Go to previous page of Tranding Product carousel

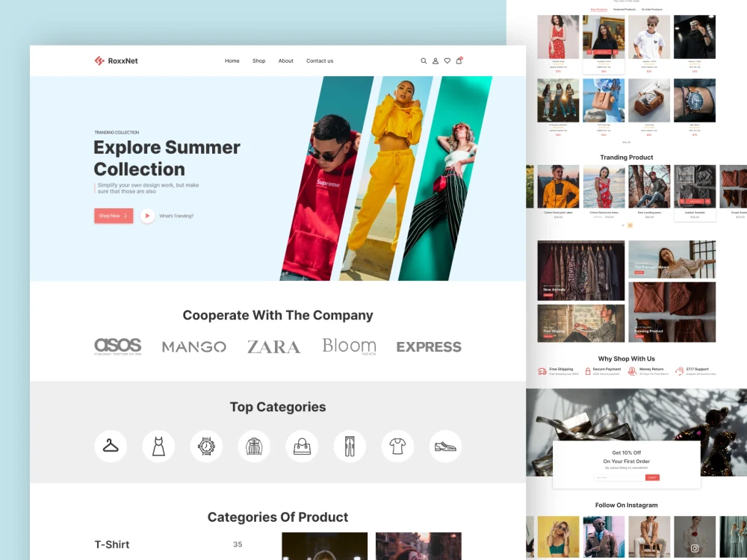point(623,225)
